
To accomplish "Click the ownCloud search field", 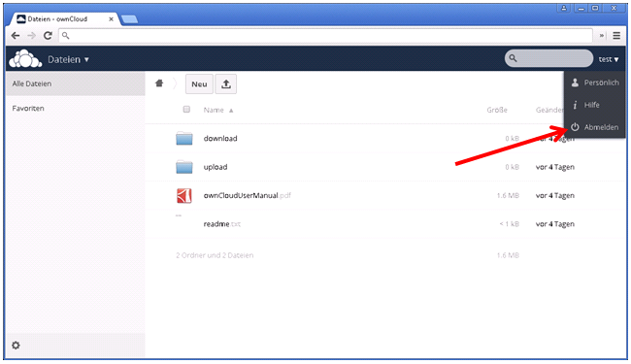I will pos(548,58).
